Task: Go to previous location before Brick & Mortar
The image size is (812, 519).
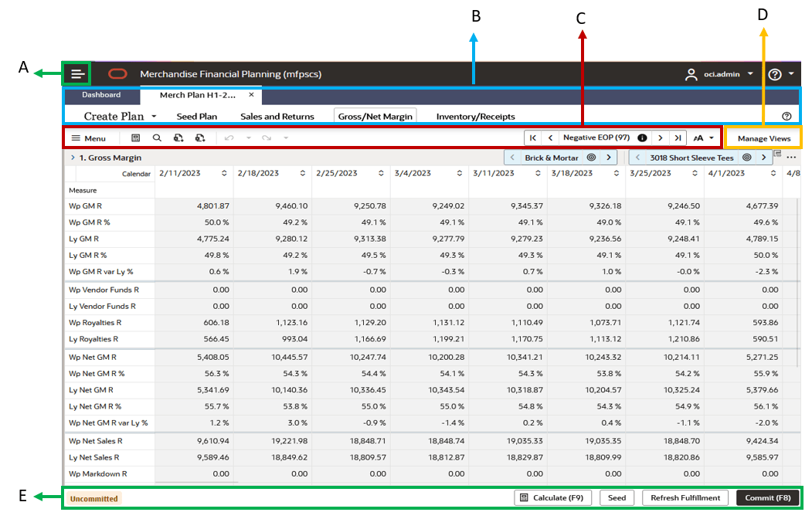Action: coord(512,158)
